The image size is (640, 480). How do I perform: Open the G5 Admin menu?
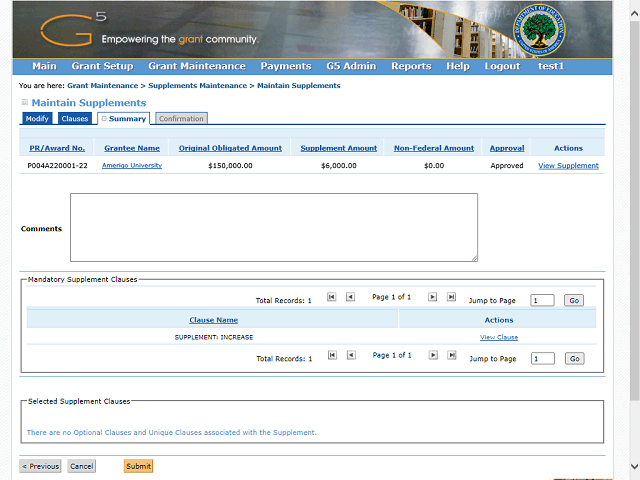[x=351, y=66]
